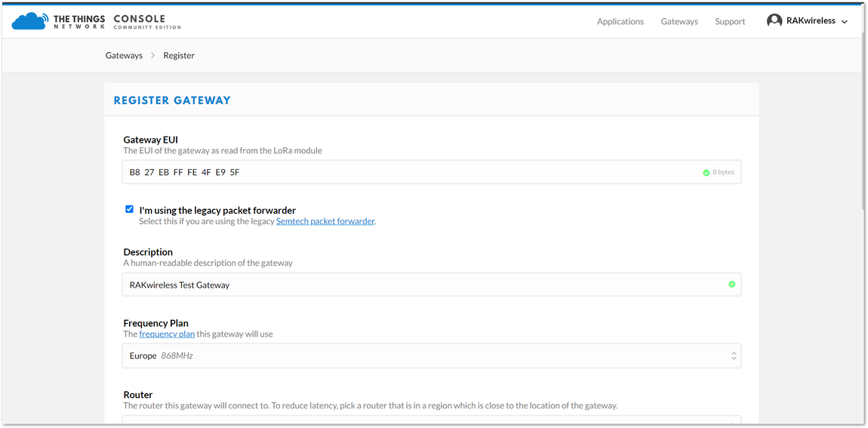Click the green 8 bytes validation checkmark
This screenshot has width=868, height=428.
pyautogui.click(x=706, y=173)
